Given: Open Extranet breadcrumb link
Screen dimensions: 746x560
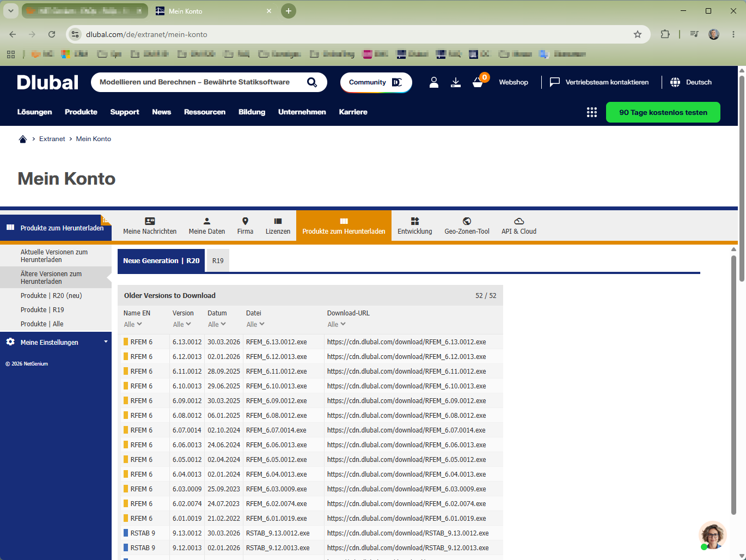Looking at the screenshot, I should point(52,139).
